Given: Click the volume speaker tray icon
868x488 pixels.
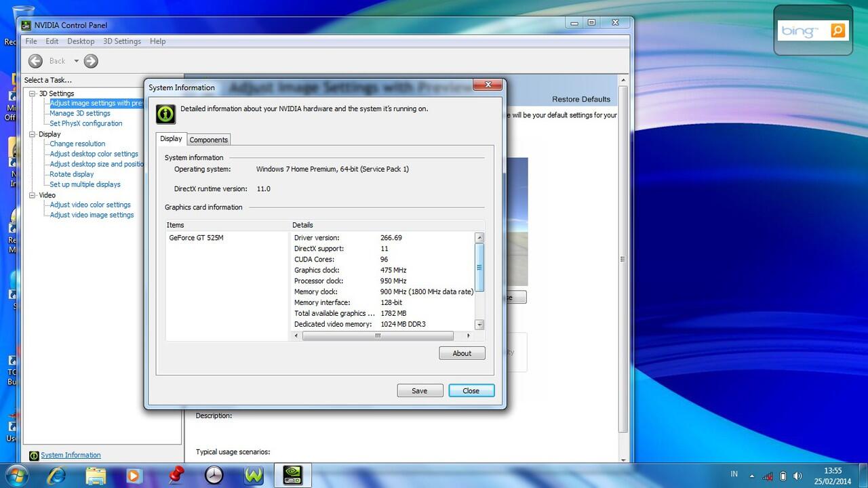Looking at the screenshot, I should pyautogui.click(x=797, y=476).
